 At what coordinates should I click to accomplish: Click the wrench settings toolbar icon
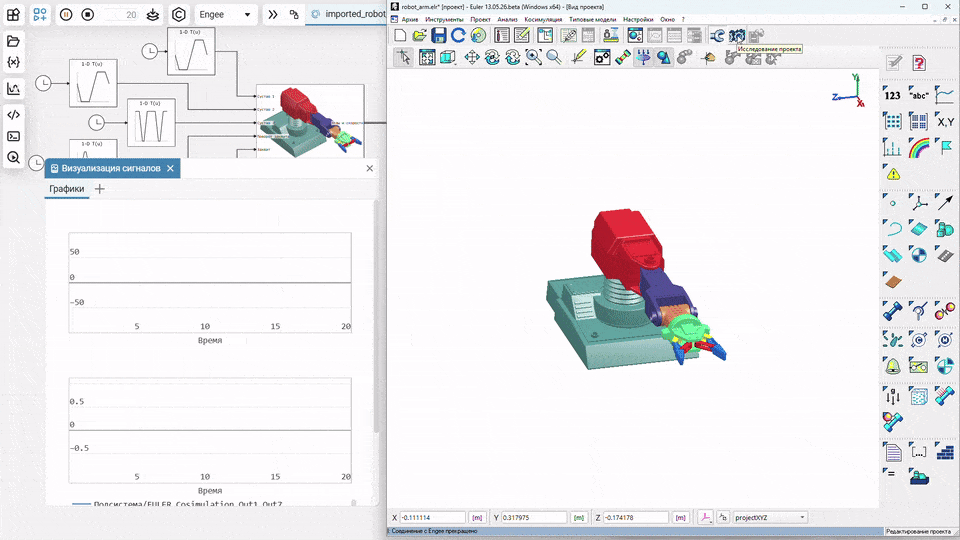click(717, 36)
